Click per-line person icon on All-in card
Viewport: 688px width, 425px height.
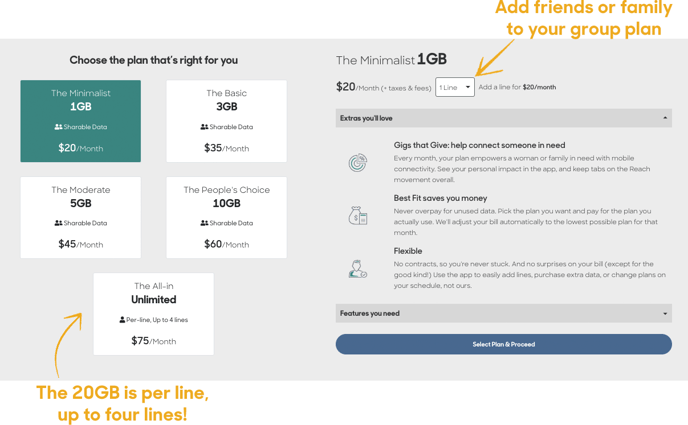[122, 320]
